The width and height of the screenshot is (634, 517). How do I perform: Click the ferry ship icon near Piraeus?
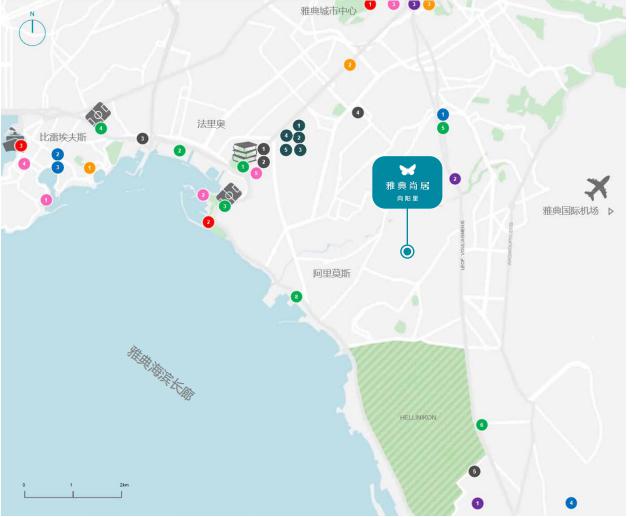[x=13, y=140]
